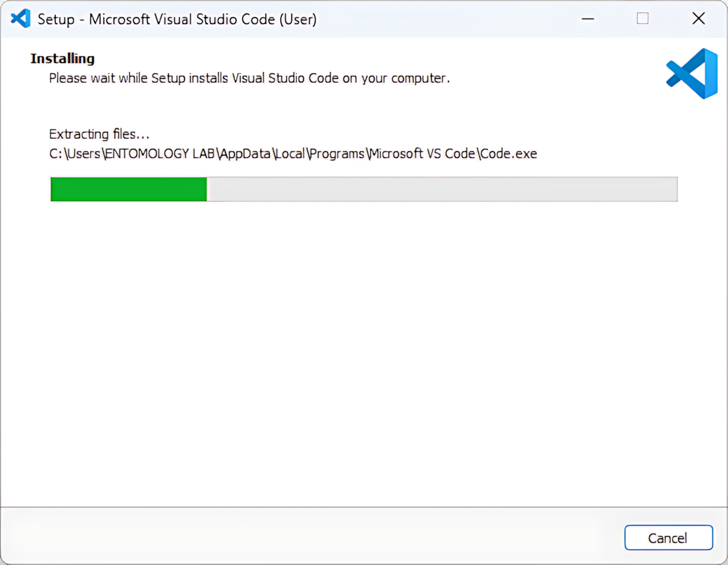
Task: Click "C:\Users" at start of the path
Action: click(74, 154)
